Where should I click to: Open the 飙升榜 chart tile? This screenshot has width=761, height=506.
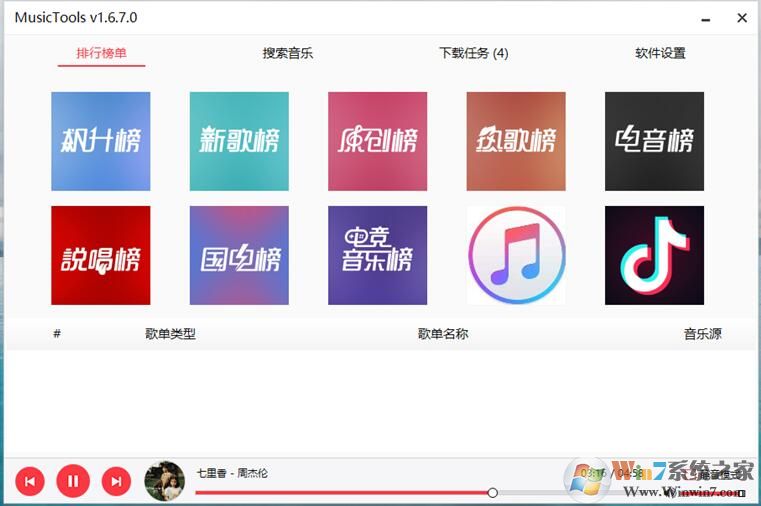click(100, 141)
